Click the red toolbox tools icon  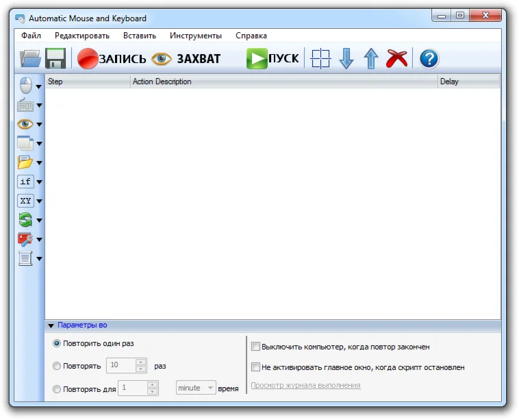25,239
